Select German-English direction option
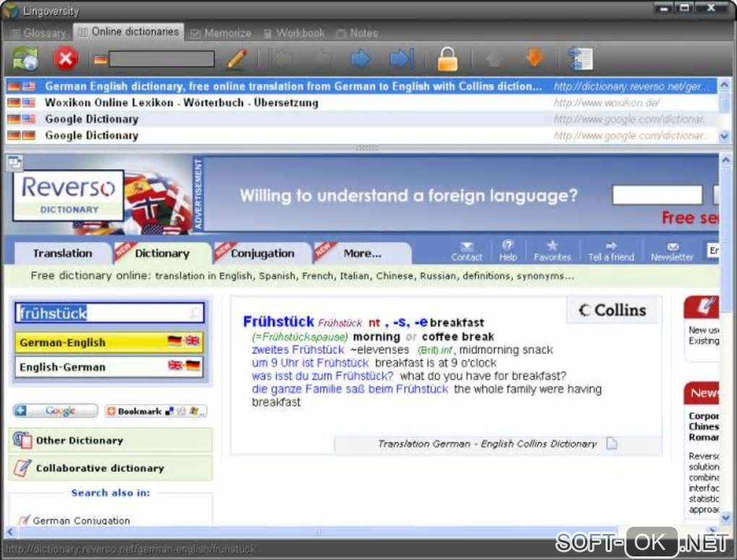The height and width of the screenshot is (560, 737). tap(109, 342)
